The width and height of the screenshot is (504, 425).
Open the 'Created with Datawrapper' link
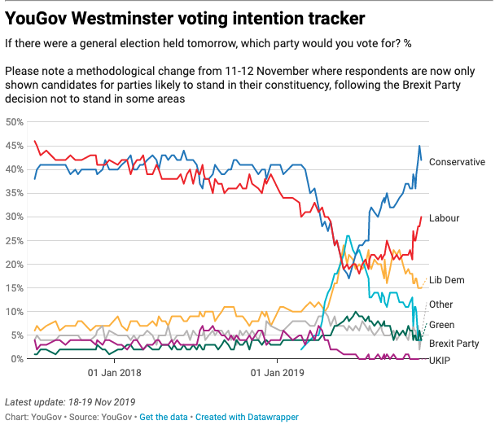point(247,417)
